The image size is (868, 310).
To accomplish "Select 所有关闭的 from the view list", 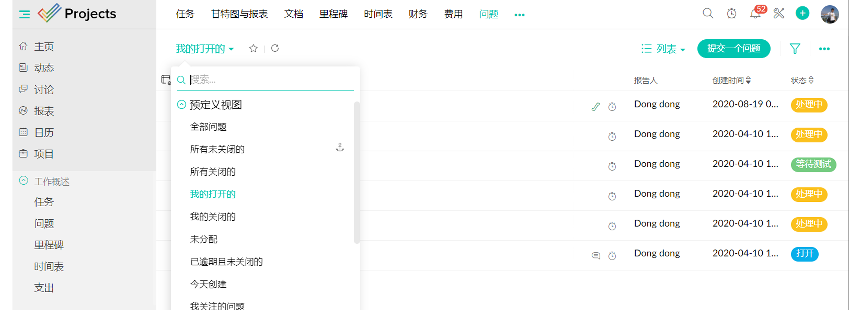I will coord(213,172).
